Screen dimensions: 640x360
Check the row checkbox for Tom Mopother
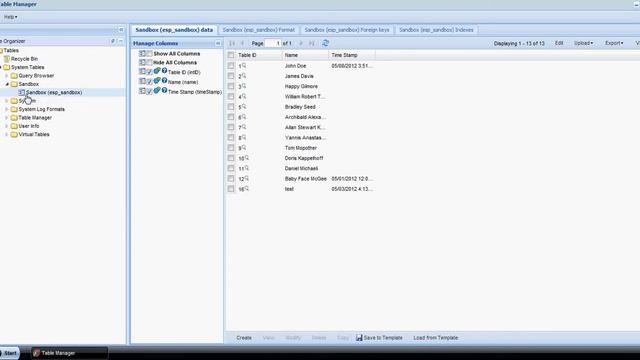pyautogui.click(x=231, y=148)
